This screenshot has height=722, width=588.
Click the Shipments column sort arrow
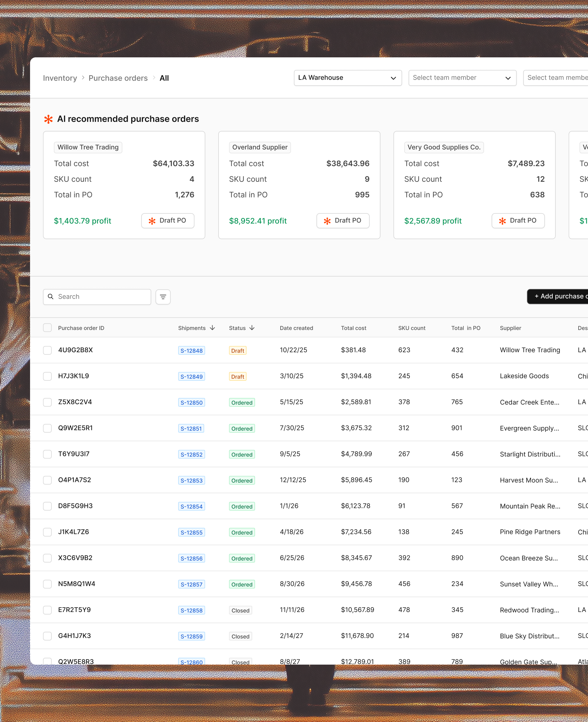[212, 328]
